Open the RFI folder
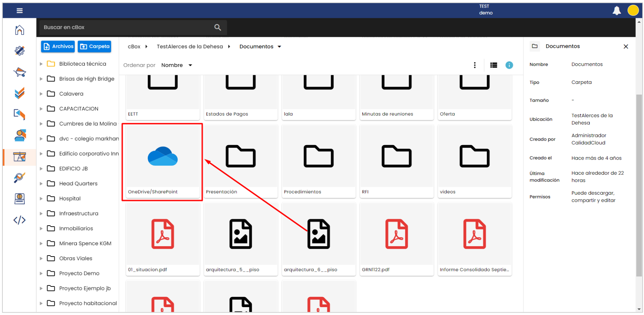Image resolution: width=644 pixels, height=315 pixels. pos(397,162)
